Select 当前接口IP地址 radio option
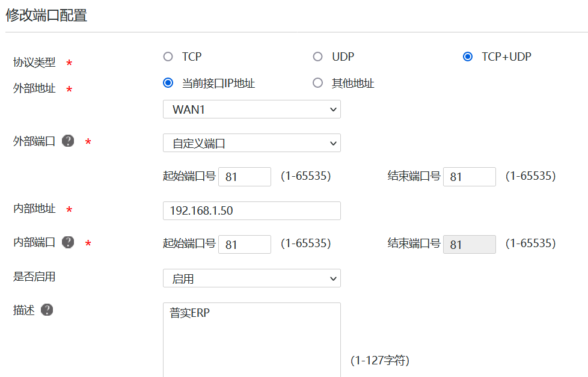This screenshot has width=588, height=377. coord(168,83)
